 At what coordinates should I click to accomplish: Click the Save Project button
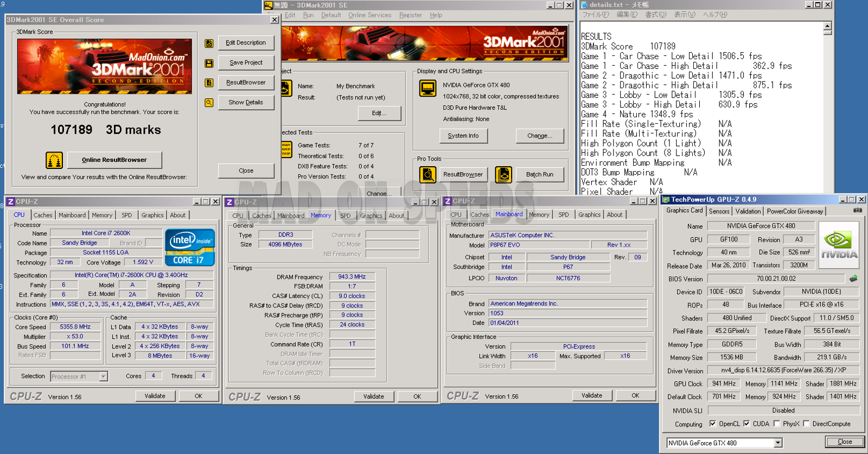tap(246, 63)
